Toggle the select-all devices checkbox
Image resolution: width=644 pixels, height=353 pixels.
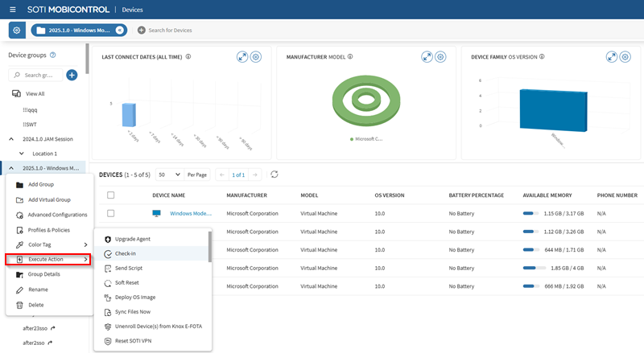point(110,195)
